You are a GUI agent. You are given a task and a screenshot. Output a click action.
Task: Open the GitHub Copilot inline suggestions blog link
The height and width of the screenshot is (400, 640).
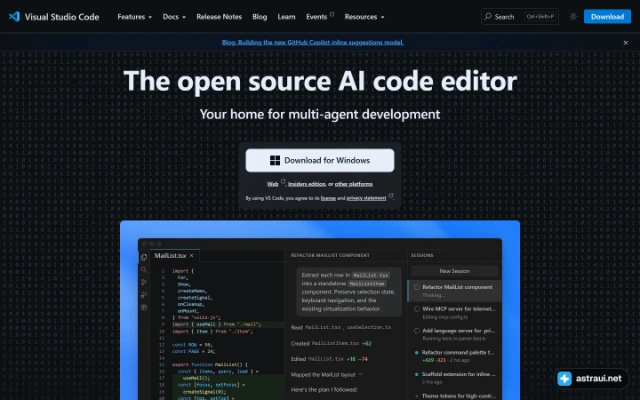point(313,42)
